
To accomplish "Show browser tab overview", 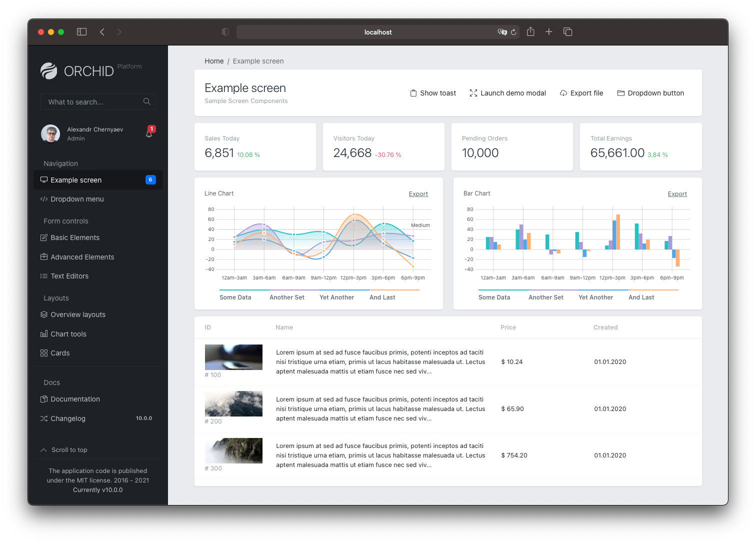I will click(x=567, y=31).
